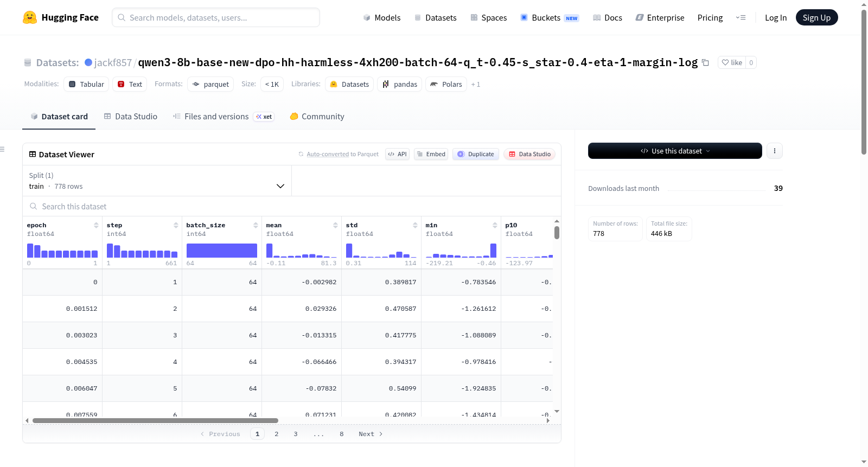Viewport: 868px width, 467px height.
Task: Click the epoch column histogram
Action: coord(62,251)
